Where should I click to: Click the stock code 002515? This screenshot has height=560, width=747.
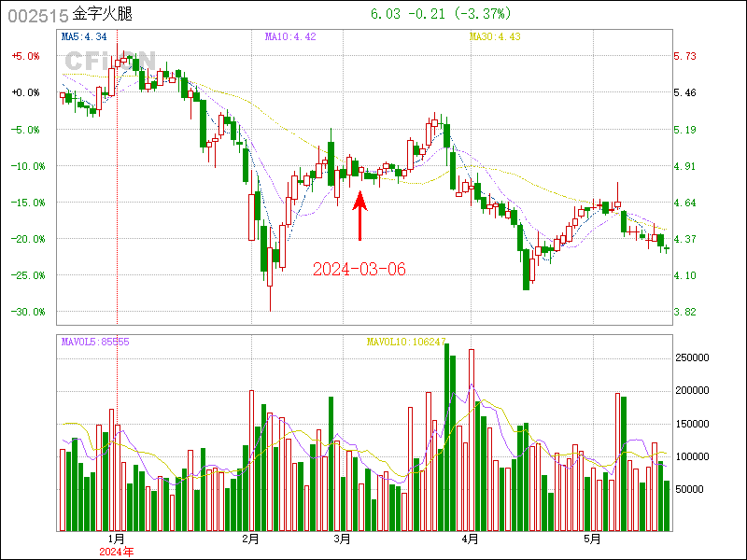[36, 15]
